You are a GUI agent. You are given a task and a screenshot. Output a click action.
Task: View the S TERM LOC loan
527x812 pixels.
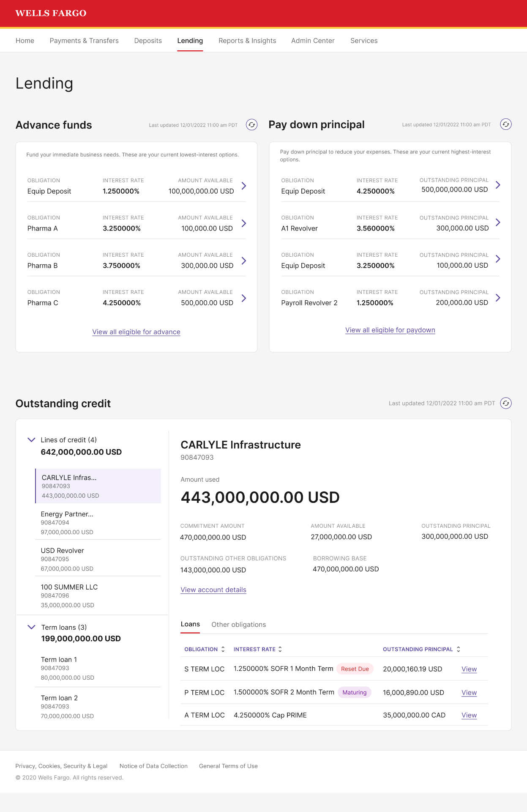pyautogui.click(x=469, y=669)
